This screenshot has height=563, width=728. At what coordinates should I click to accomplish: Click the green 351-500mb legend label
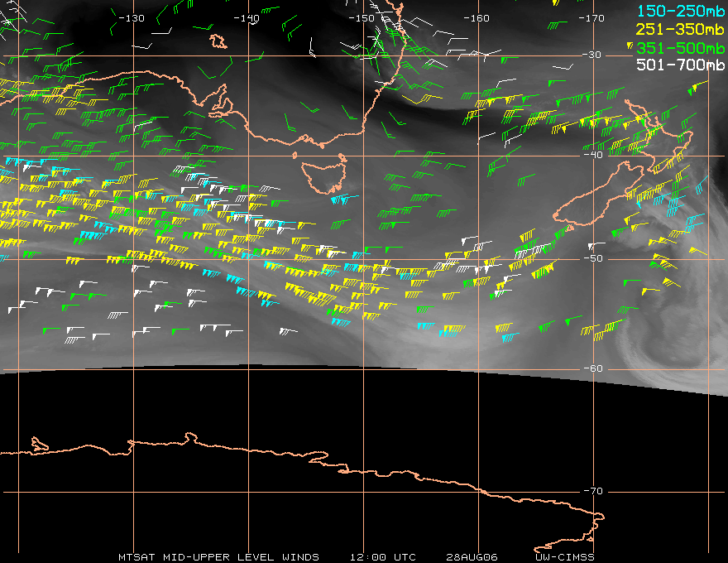click(680, 48)
